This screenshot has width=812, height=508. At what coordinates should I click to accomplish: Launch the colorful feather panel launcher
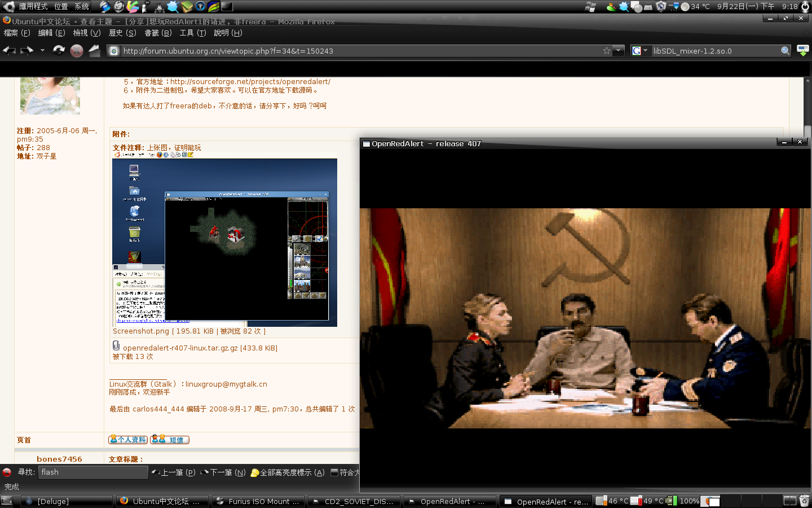[133, 7]
